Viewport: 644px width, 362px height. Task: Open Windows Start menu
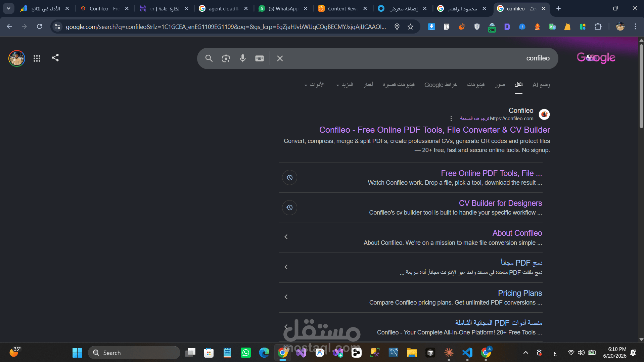pos(77,353)
